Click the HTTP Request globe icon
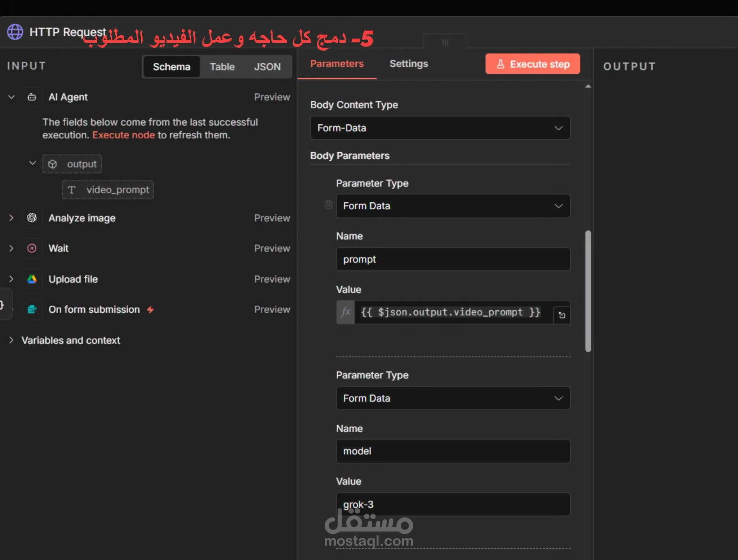This screenshot has width=738, height=560. click(15, 32)
